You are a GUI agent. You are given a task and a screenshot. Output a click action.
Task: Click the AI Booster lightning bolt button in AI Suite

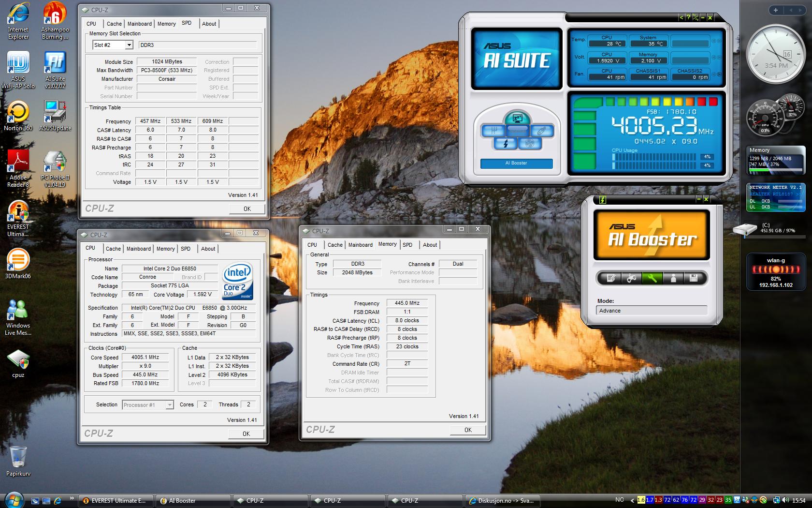point(506,143)
